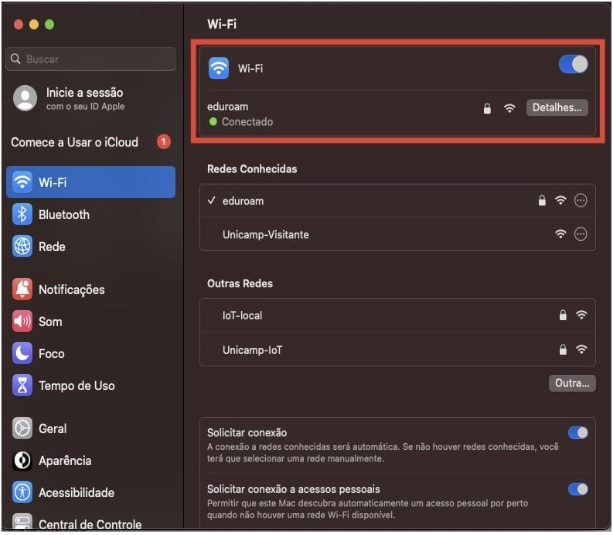Open Central de Controle in sidebar
This screenshot has width=613, height=535.
pos(91,523)
